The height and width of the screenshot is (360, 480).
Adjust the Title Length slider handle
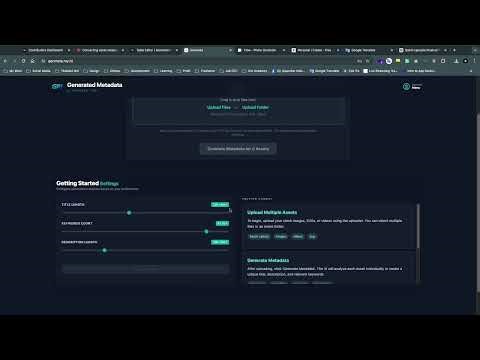point(129,213)
